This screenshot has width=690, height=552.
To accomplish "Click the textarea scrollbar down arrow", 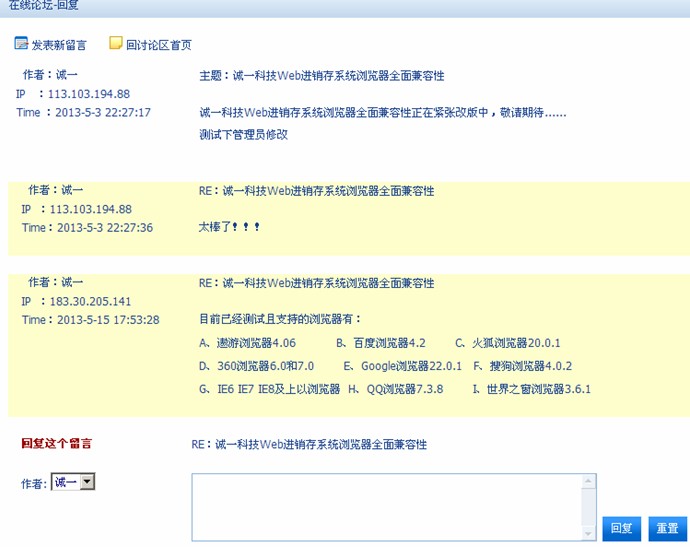I will pos(589,534).
